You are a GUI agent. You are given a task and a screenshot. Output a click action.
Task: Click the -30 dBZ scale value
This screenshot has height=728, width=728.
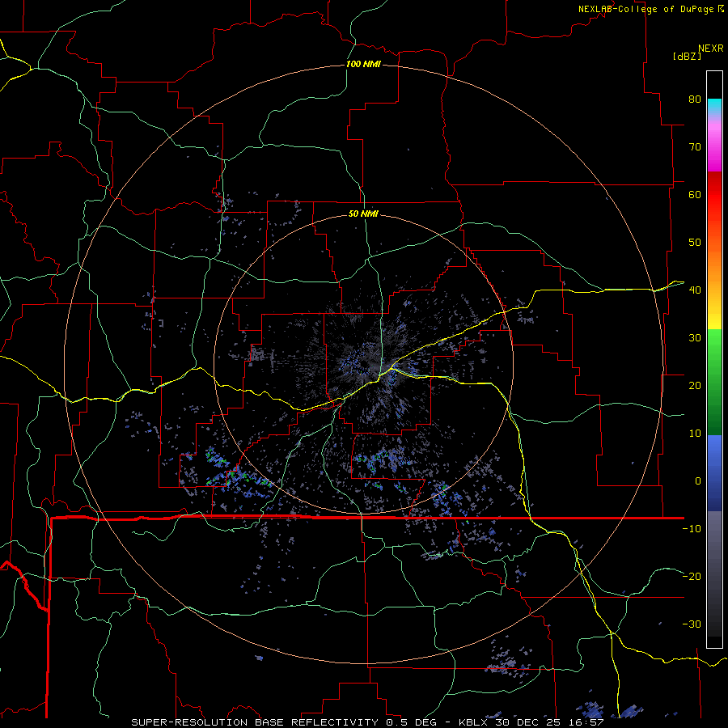pos(692,624)
